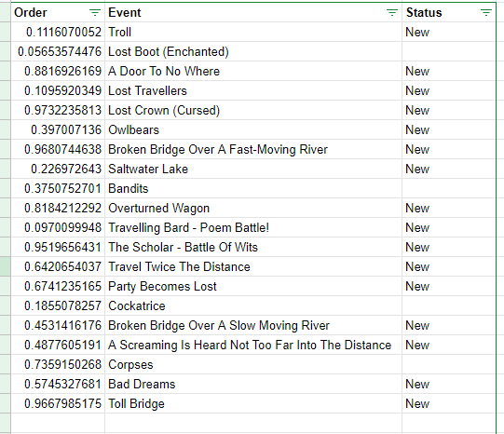Click the Party Becomes Lost cell

[253, 286]
